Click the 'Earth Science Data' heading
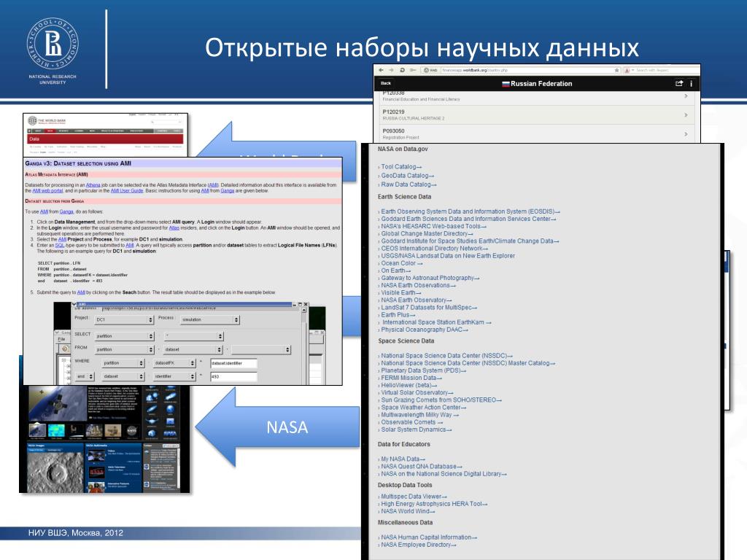 click(404, 197)
